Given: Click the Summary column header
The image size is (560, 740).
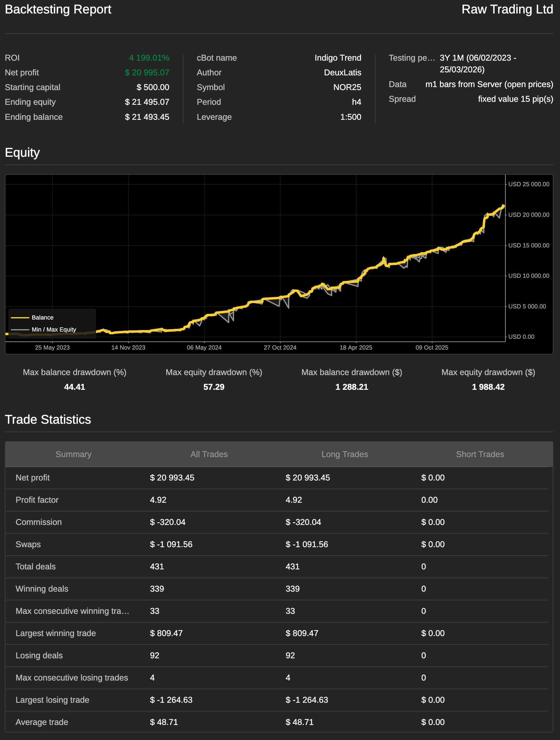Looking at the screenshot, I should (x=73, y=454).
